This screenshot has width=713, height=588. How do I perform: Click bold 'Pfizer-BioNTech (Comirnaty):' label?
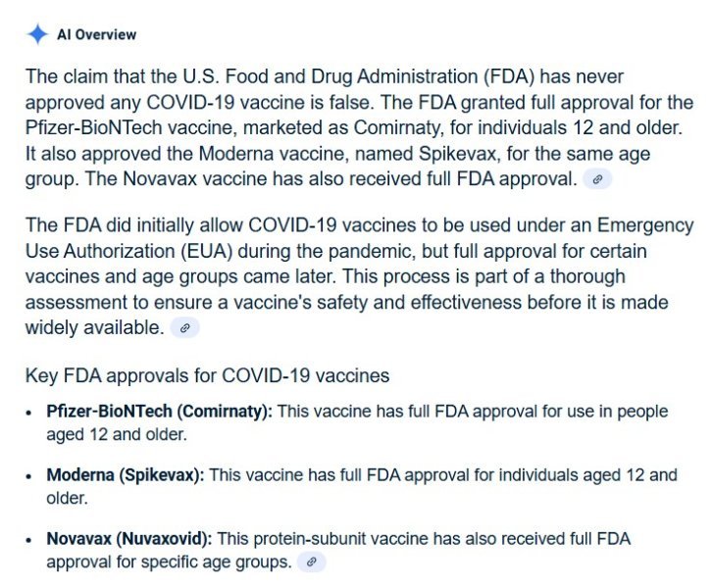coord(160,412)
